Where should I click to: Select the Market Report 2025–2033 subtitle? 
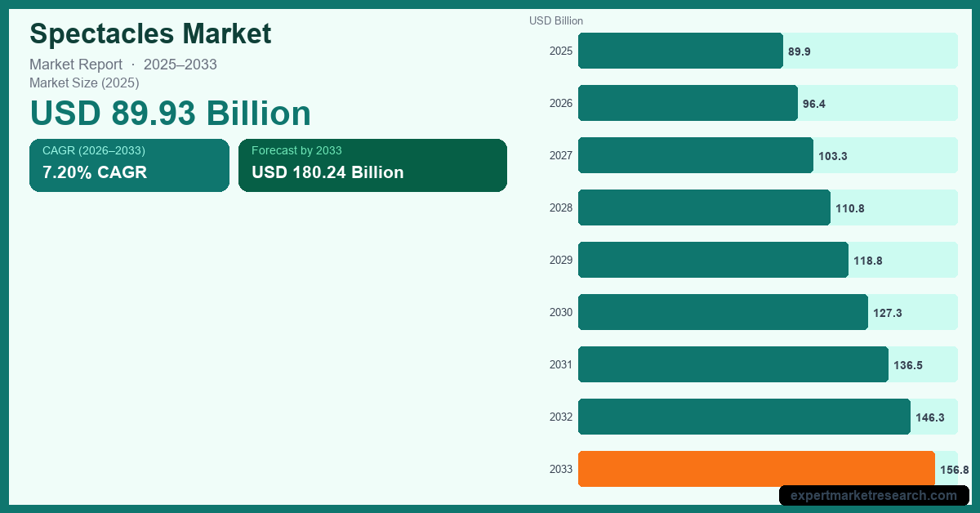[x=123, y=65]
